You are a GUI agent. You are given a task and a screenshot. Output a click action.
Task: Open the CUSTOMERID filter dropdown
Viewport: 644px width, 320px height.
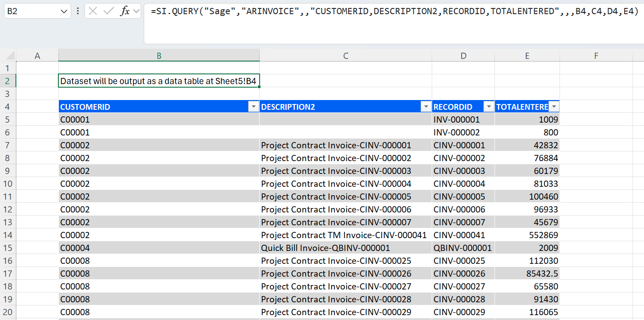[253, 107]
